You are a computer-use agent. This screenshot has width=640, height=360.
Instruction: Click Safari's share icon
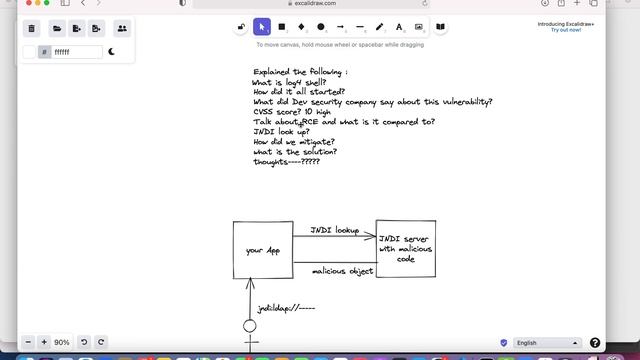click(x=561, y=3)
